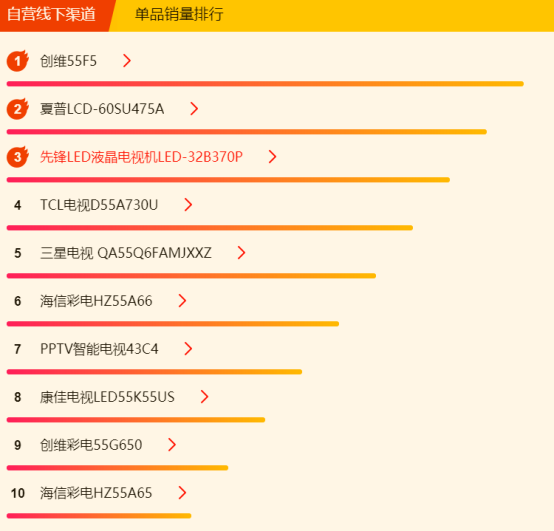Viewport: 554px width, 531px height.
Task: Select the 自营线下渠道 tab
Action: 51,15
